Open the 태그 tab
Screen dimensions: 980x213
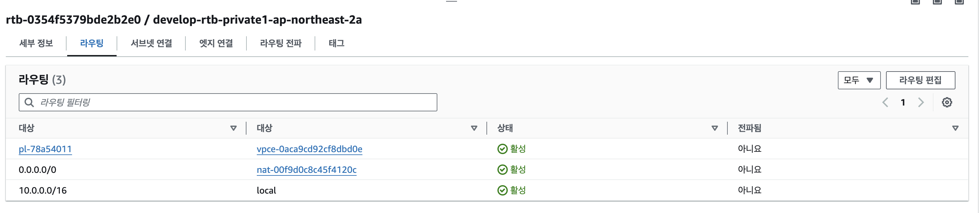click(336, 43)
